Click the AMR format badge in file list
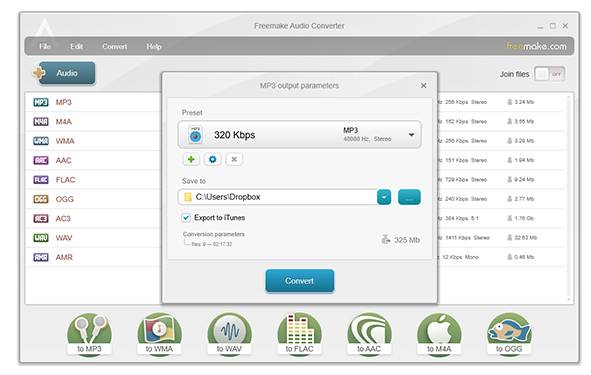Image resolution: width=591 pixels, height=375 pixels. [x=41, y=257]
